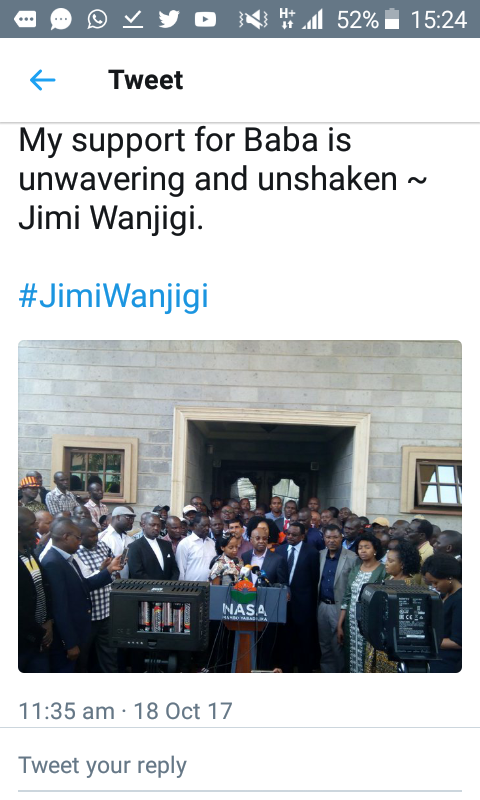Screen dimensions: 480x800
Task: Tap the muted vibrate status icon
Action: 253,20
